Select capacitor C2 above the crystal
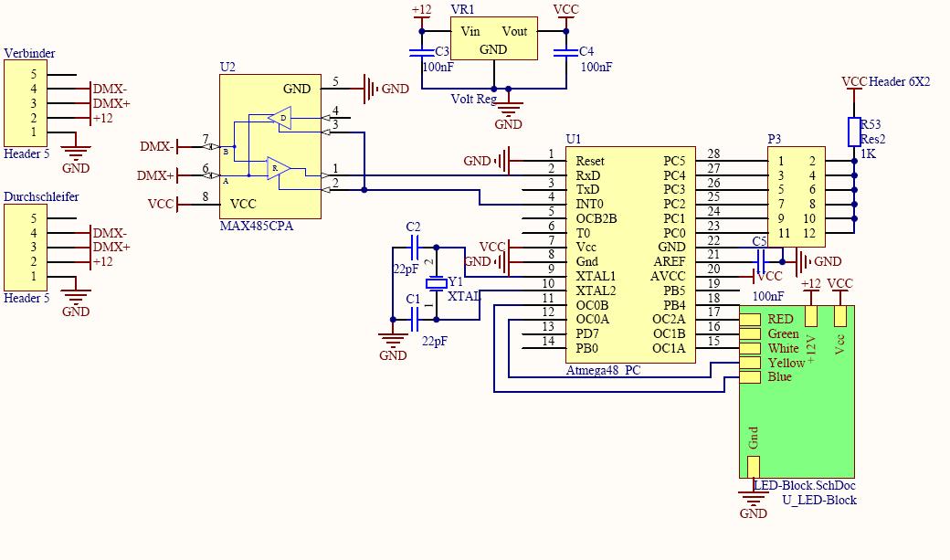Viewport: 950px width, 560px height. (x=413, y=247)
